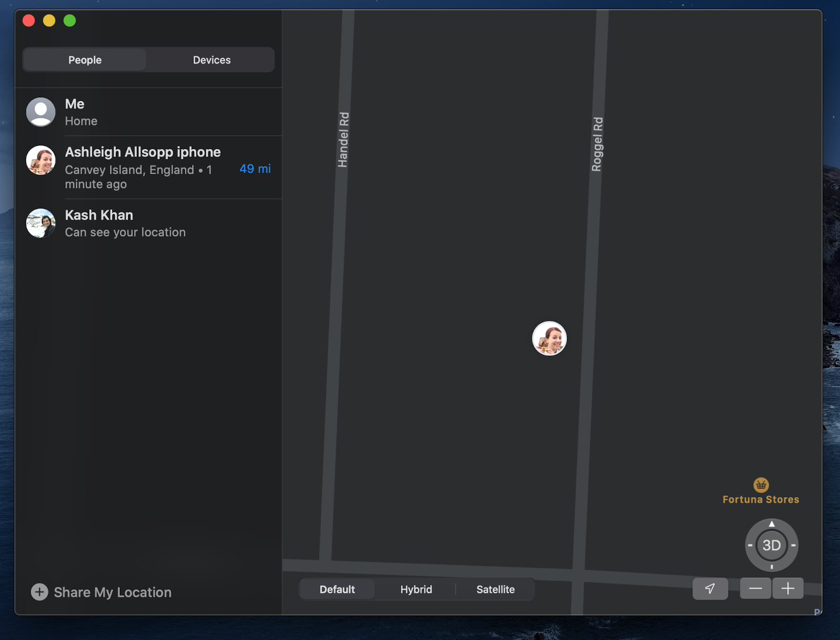This screenshot has height=640, width=840.
Task: Zoom out the map with minus button
Action: 755,589
